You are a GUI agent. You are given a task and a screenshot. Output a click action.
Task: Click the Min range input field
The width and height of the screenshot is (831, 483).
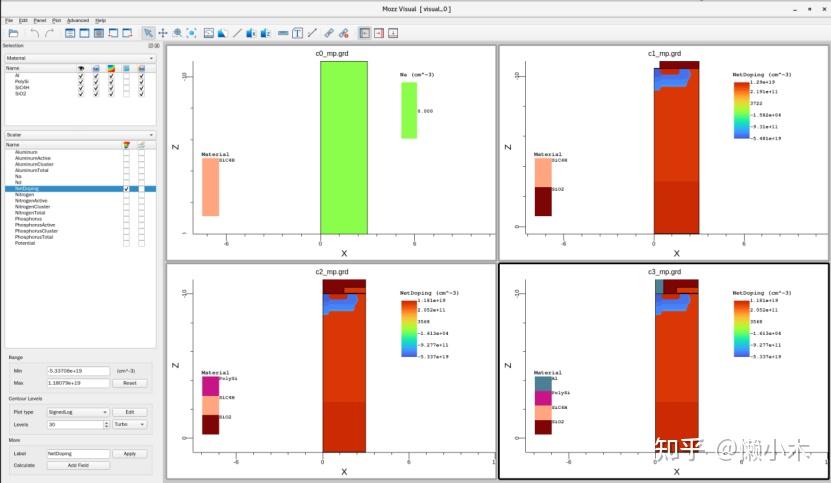click(x=78, y=371)
